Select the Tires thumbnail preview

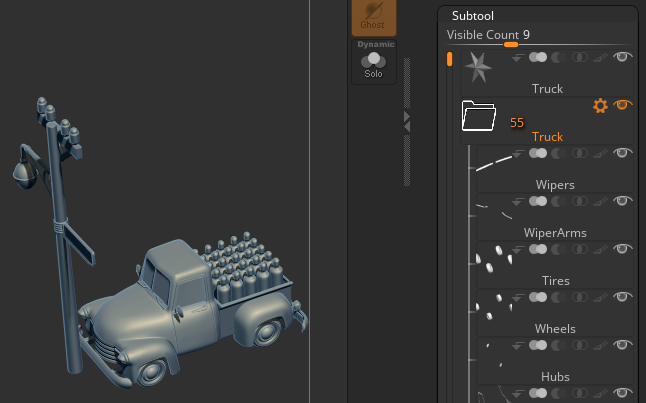pyautogui.click(x=494, y=259)
